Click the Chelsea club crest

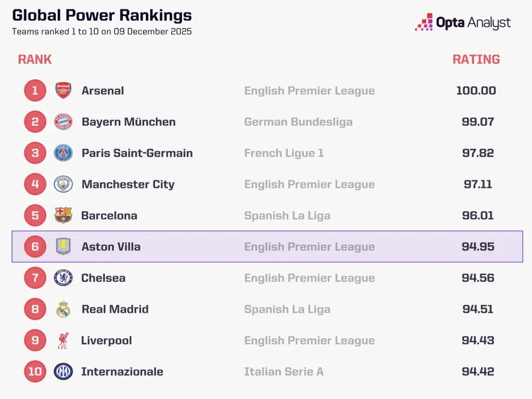(x=63, y=278)
